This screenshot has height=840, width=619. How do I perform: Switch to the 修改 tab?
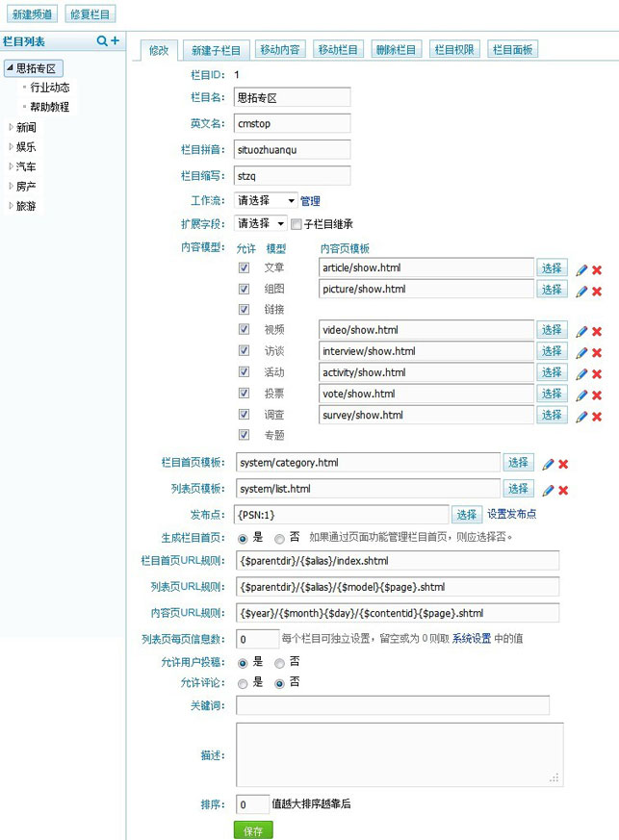pos(159,50)
